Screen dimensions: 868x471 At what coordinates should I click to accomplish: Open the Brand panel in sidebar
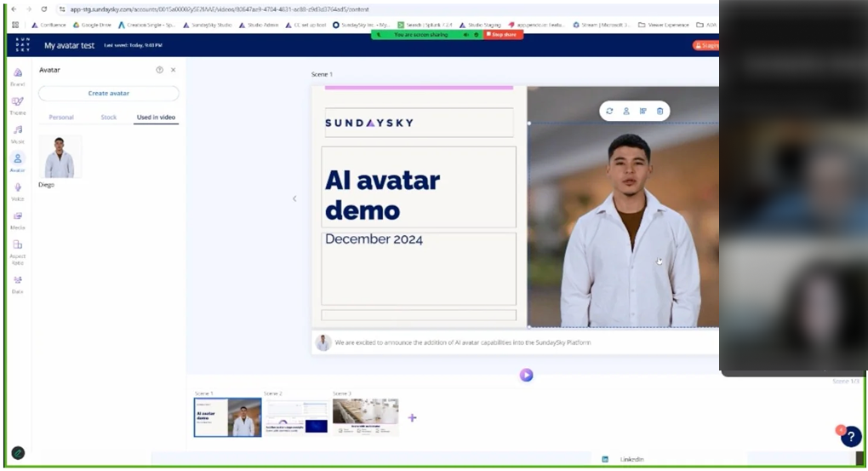18,77
